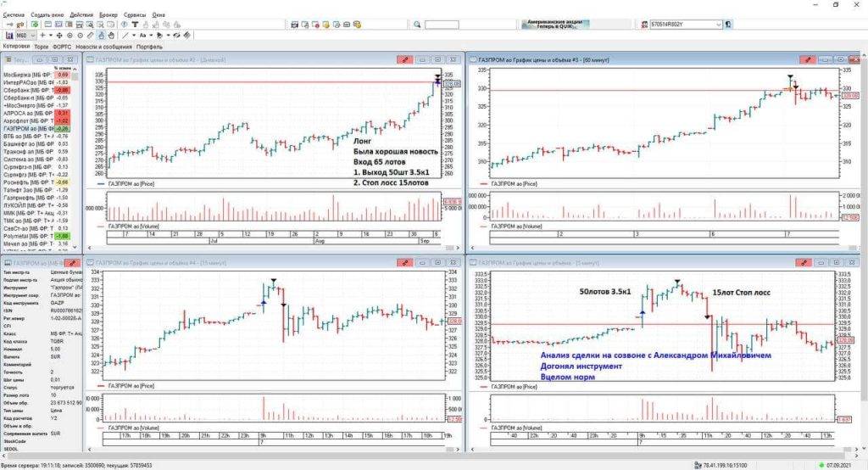Click the green save-settings toolbar icon
Viewport: 868px width, 470px height.
click(x=35, y=25)
